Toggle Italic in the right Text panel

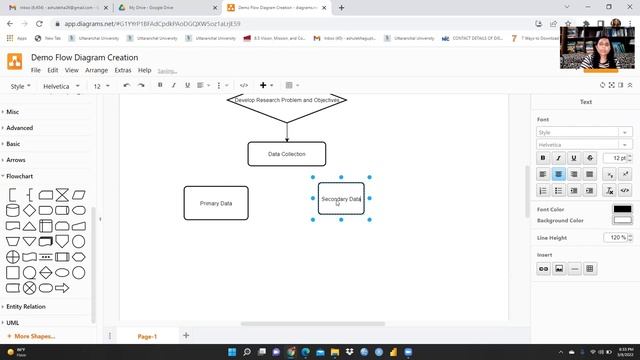coord(559,158)
